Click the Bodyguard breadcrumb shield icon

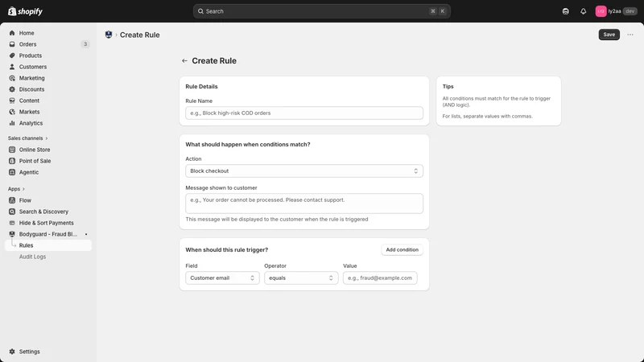(109, 35)
